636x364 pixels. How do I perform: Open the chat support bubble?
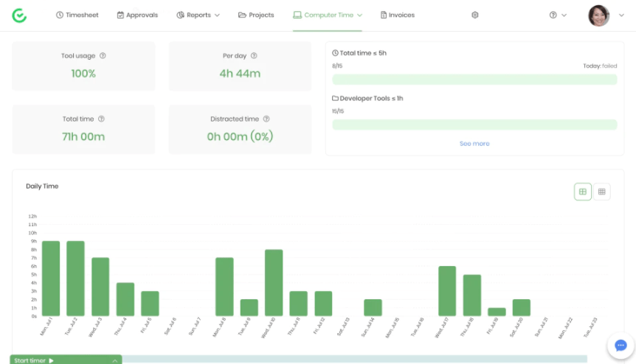(x=621, y=345)
